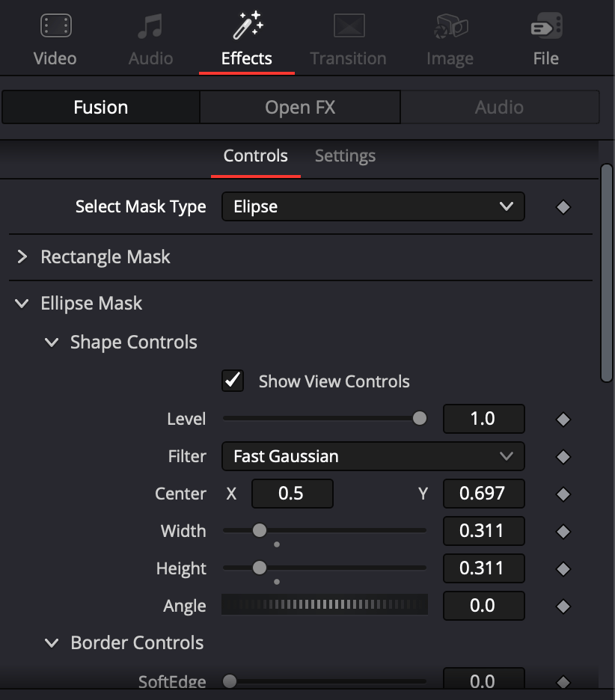
Task: Open the File inspector tab icon
Action: pyautogui.click(x=546, y=25)
